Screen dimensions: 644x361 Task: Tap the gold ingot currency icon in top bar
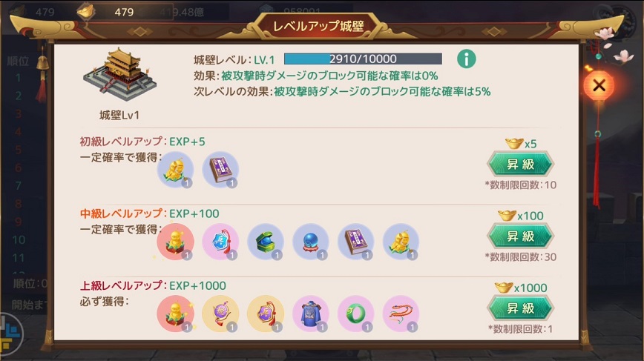point(86,11)
